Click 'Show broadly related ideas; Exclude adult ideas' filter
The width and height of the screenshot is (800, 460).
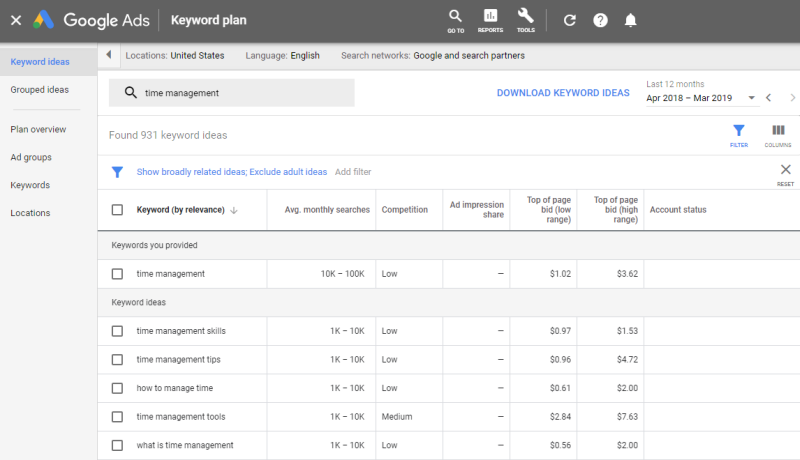coord(232,172)
